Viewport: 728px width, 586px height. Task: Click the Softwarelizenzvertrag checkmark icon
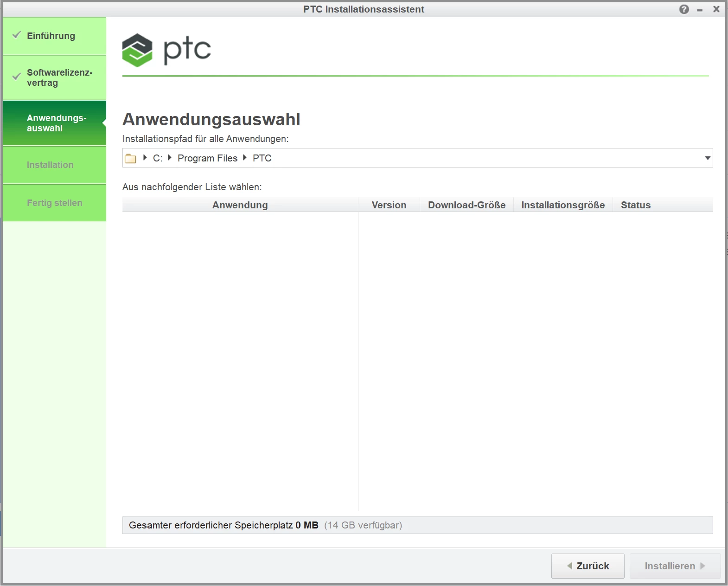(17, 77)
